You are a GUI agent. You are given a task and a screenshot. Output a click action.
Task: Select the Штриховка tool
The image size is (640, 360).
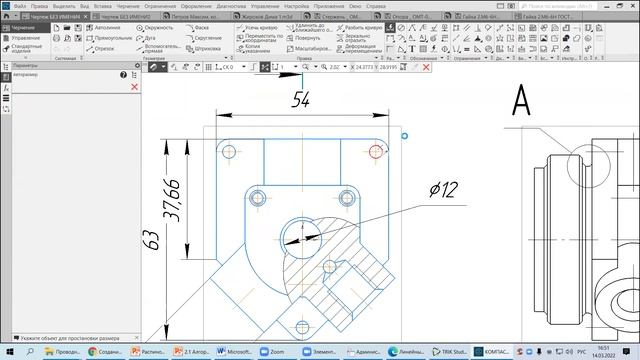(x=204, y=49)
